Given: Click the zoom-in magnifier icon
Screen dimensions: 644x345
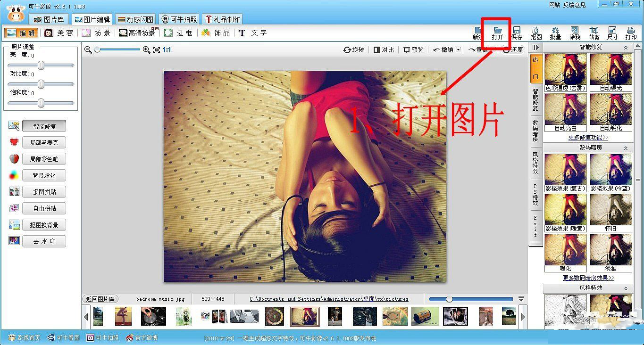Looking at the screenshot, I should click(x=146, y=49).
